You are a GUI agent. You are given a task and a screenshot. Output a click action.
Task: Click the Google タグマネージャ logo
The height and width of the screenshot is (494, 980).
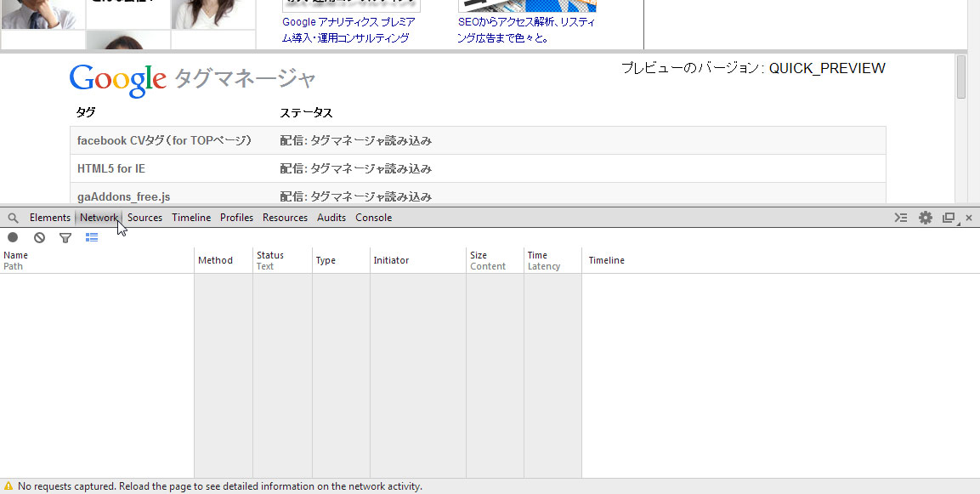192,80
